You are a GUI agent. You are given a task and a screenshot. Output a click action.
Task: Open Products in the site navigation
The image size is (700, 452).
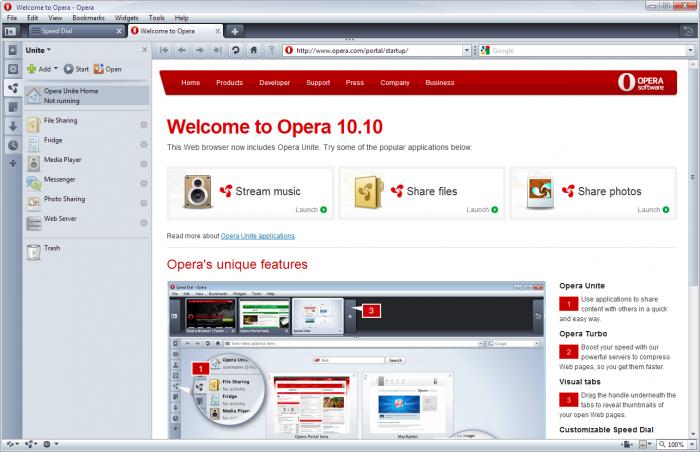[229, 83]
